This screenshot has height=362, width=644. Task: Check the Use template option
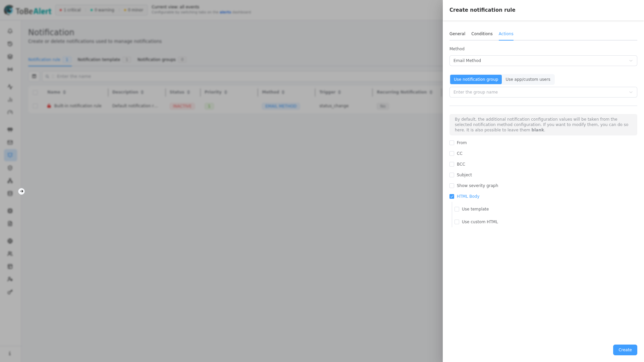(457, 209)
